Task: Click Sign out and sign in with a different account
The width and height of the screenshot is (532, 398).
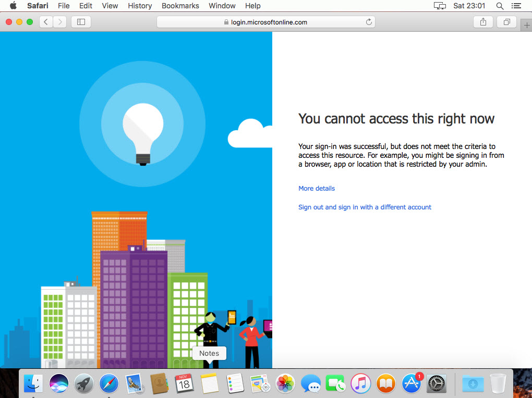Action: point(365,207)
